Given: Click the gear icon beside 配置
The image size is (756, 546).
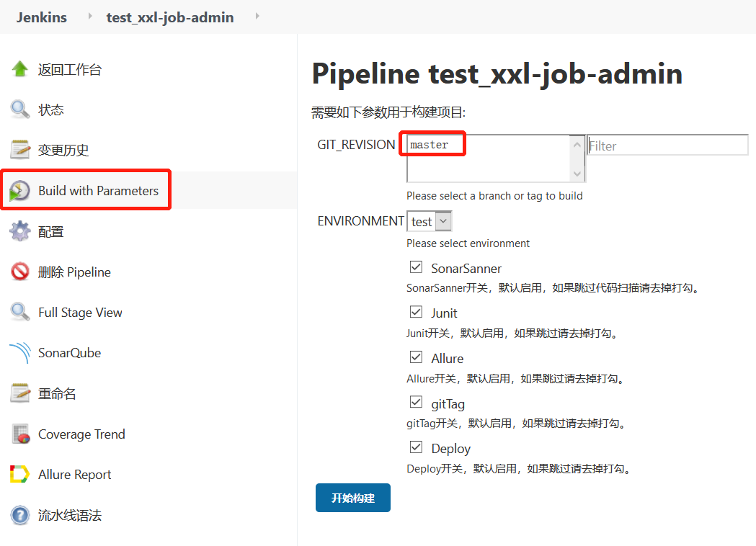Looking at the screenshot, I should point(19,231).
